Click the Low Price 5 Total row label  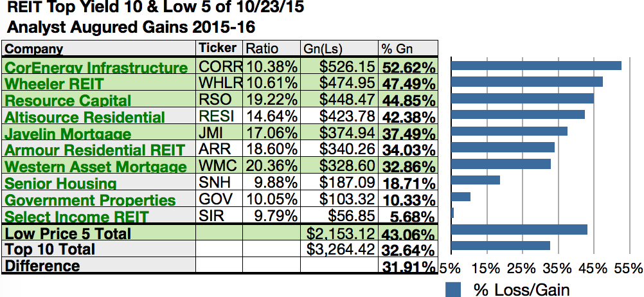point(68,233)
